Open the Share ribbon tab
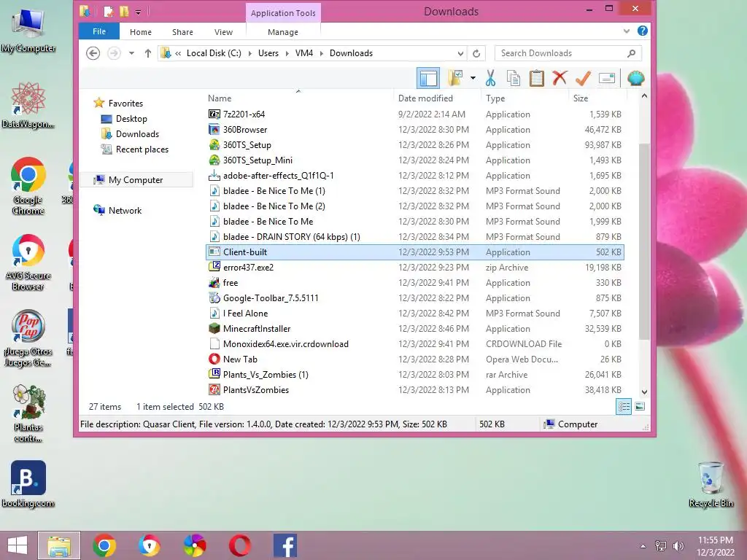This screenshot has height=560, width=747. click(x=182, y=32)
